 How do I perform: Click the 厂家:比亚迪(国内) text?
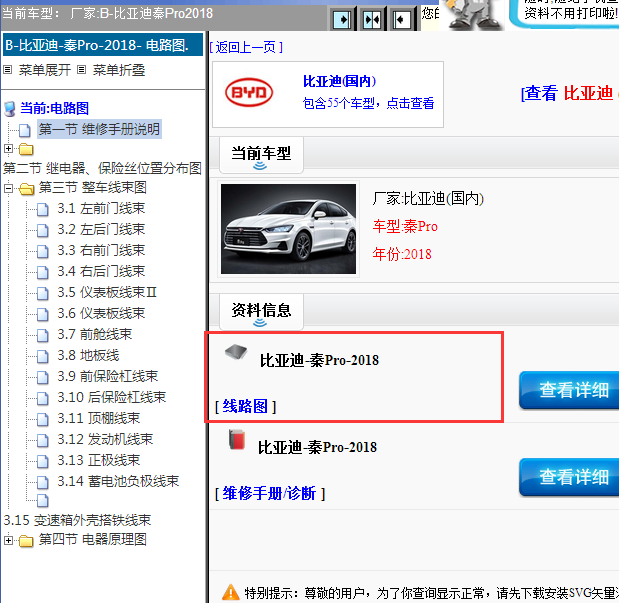pyautogui.click(x=428, y=199)
